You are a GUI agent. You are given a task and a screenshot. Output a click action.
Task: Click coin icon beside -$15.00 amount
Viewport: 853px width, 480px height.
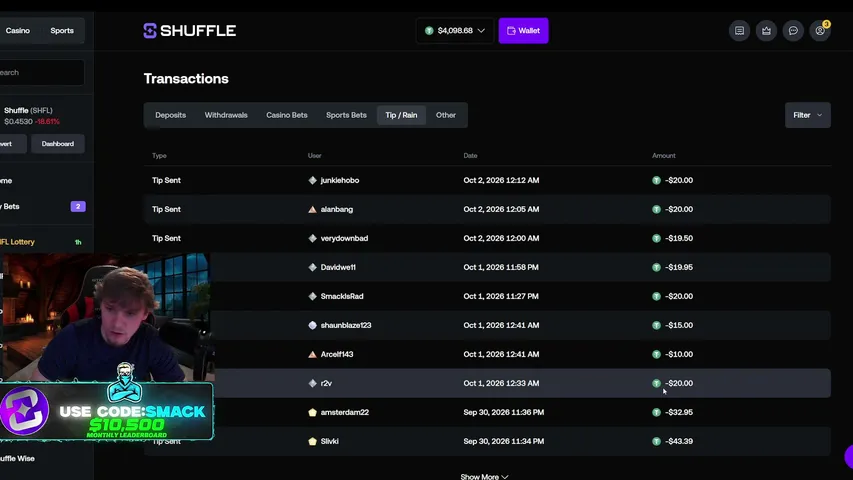656,325
